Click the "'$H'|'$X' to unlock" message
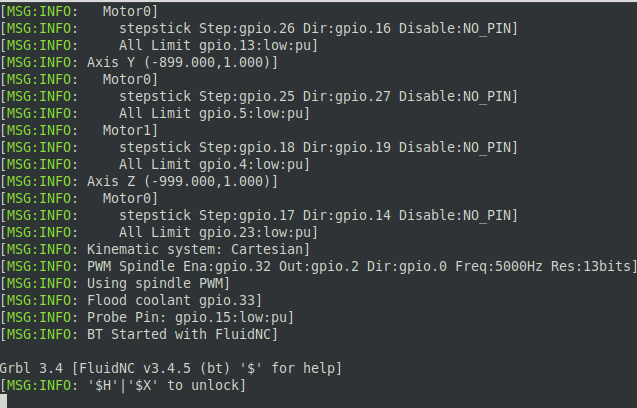This screenshot has height=408, width=637. tap(123, 386)
